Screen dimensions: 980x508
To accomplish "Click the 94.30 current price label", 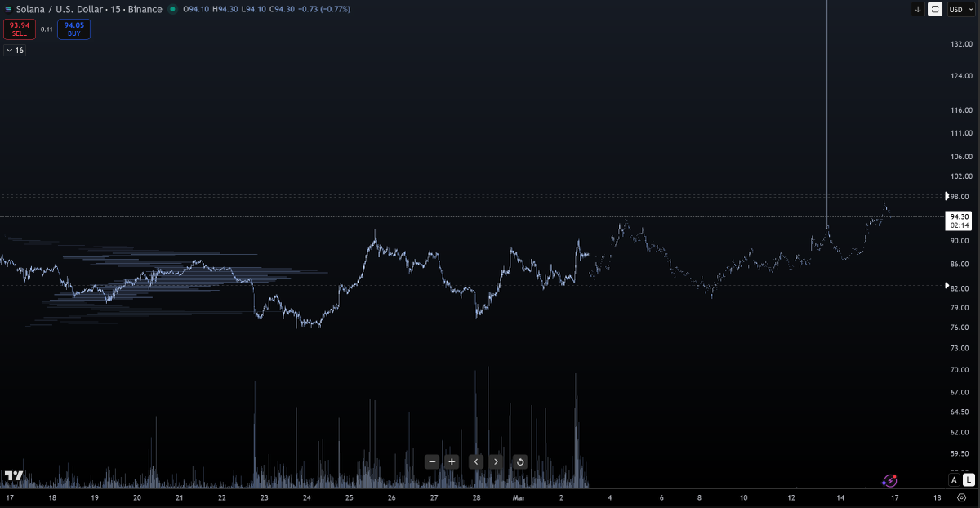I will click(960, 216).
